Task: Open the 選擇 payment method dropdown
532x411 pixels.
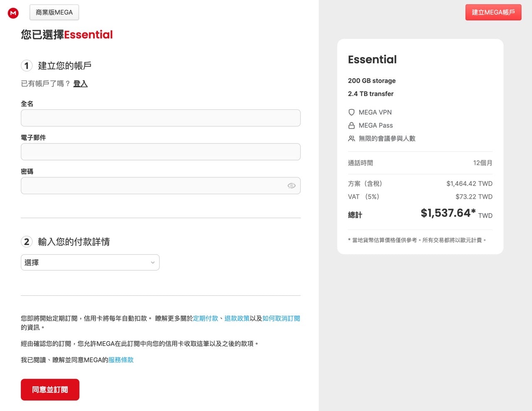Action: [x=90, y=262]
